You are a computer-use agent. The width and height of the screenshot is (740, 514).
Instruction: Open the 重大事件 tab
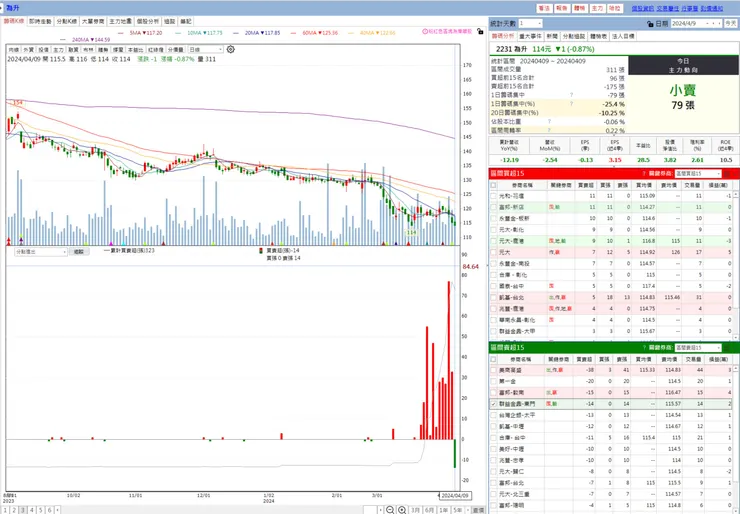click(x=530, y=36)
